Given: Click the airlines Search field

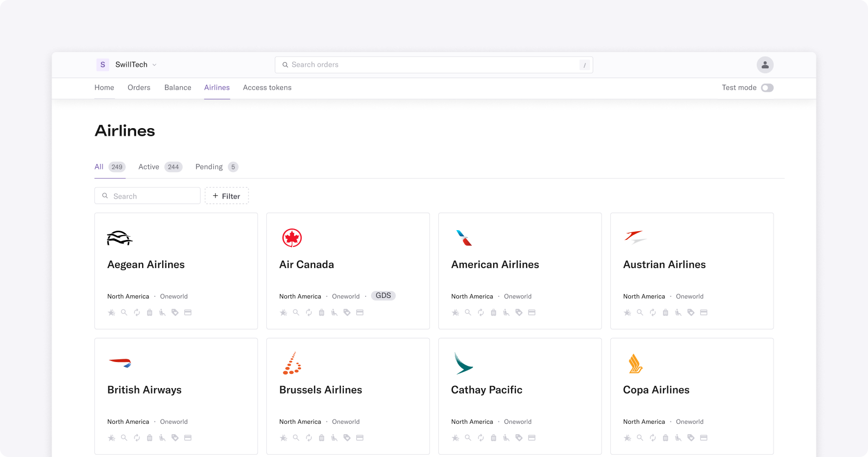Looking at the screenshot, I should point(148,196).
